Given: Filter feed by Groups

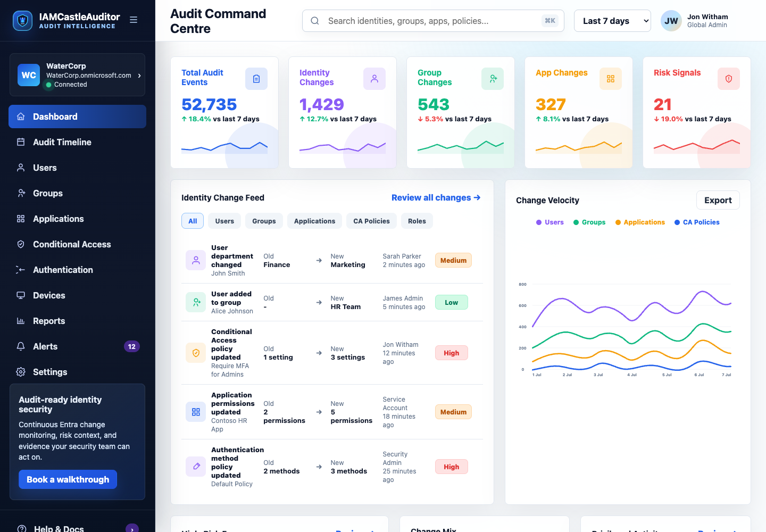Looking at the screenshot, I should pyautogui.click(x=264, y=221).
